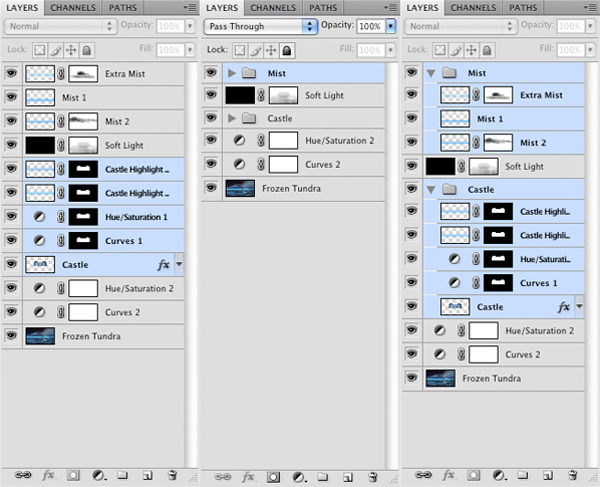Screen dimensions: 600x487
Task: Create new adjustment layer in the right panel
Action: pos(499,476)
